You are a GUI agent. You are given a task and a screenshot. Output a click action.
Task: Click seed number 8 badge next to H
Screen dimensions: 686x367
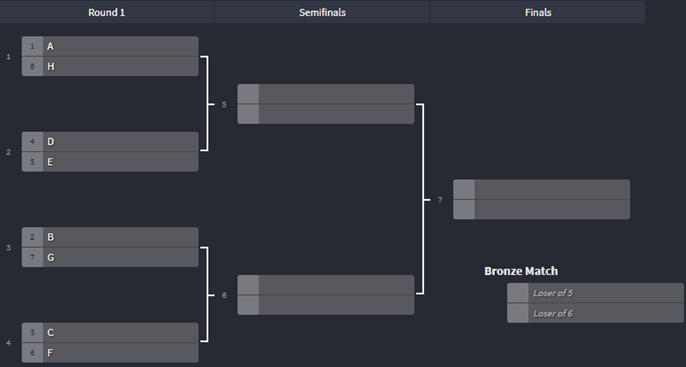pos(32,66)
